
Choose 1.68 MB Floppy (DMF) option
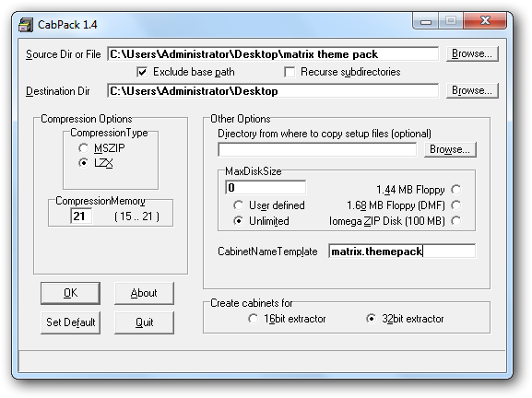pos(456,205)
